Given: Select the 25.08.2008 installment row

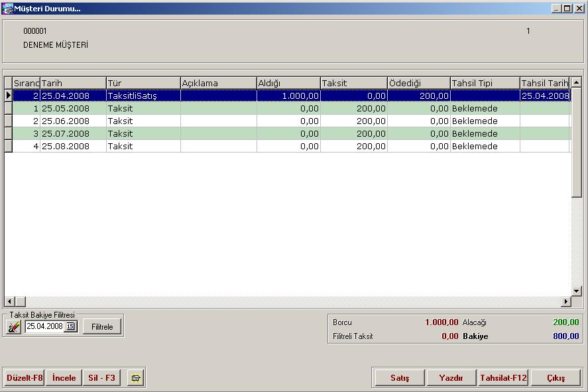Looking at the screenshot, I should pos(73,147).
